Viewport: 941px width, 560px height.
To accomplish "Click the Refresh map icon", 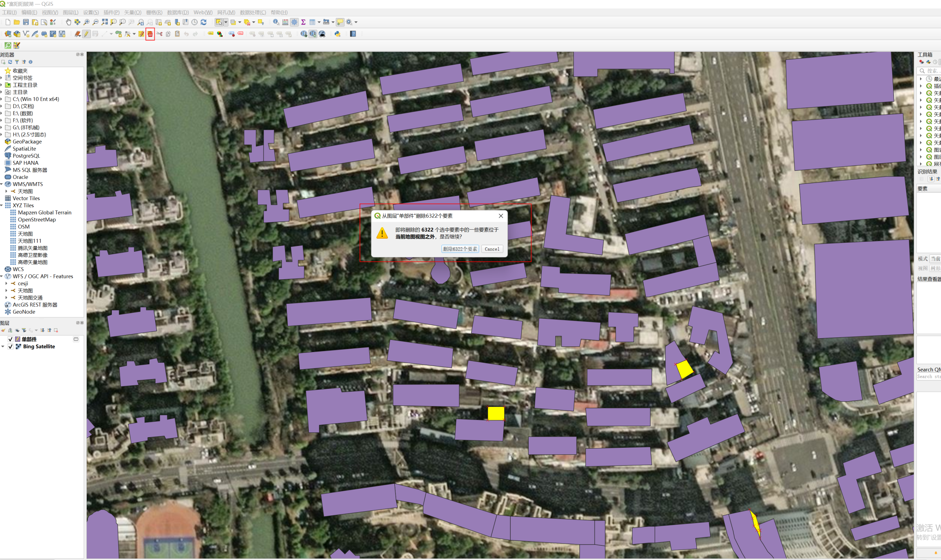I will (204, 22).
